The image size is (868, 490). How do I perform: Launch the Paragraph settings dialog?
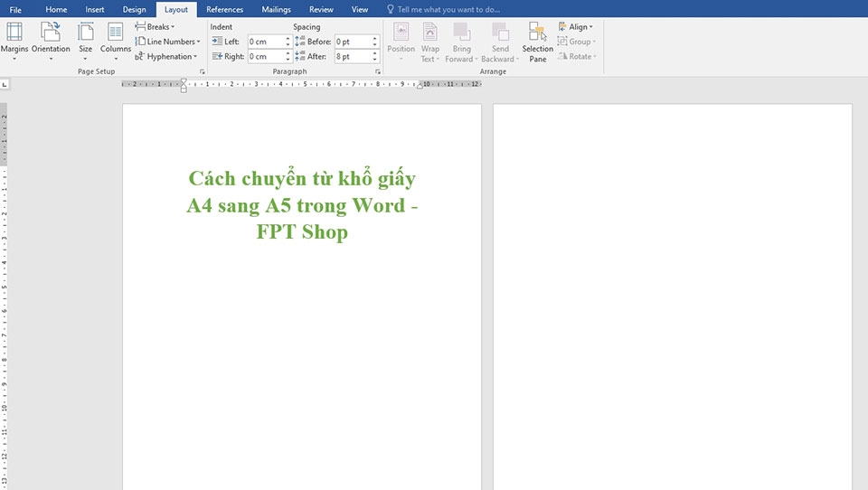(378, 71)
